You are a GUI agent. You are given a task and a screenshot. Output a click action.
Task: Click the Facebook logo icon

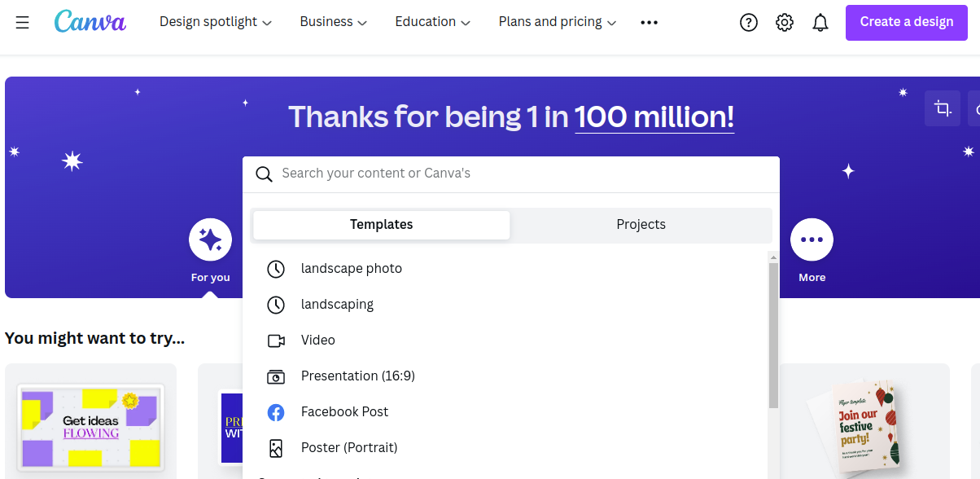276,412
